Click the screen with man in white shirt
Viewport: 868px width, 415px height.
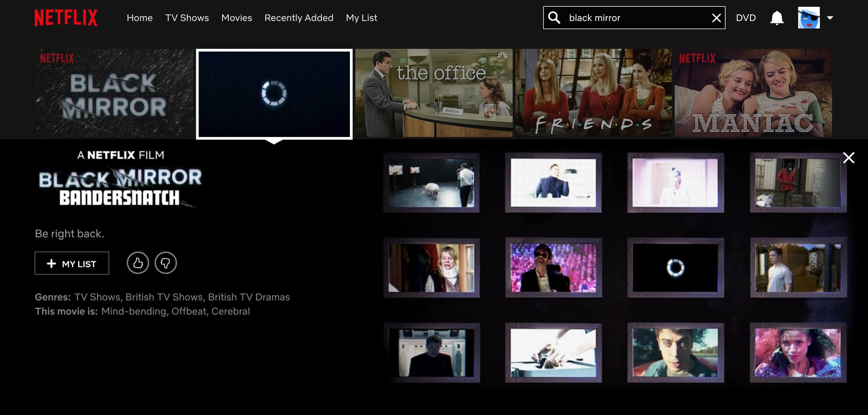798,268
